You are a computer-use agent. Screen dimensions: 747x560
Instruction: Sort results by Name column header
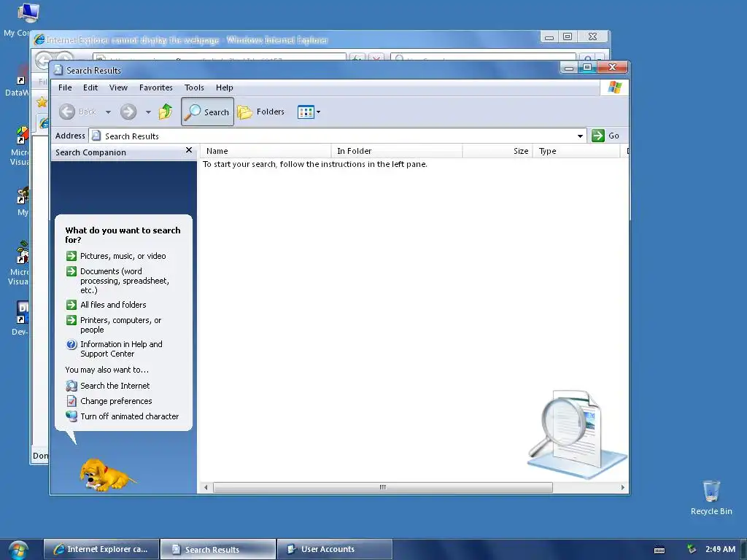(x=266, y=151)
